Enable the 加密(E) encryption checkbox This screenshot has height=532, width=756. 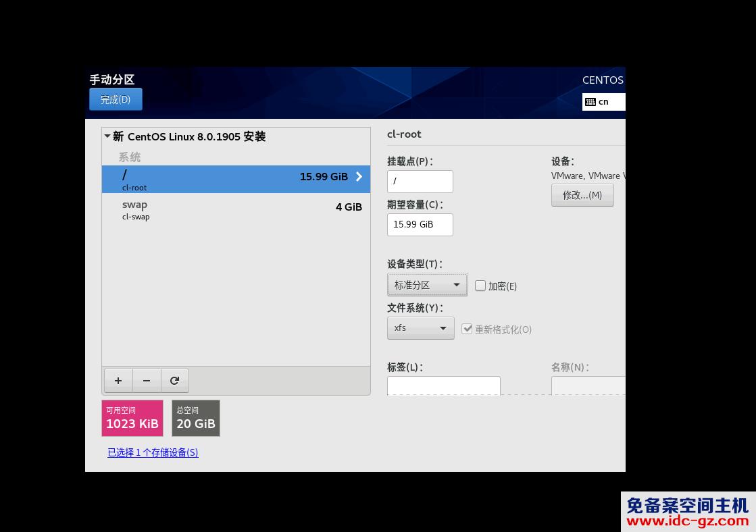[480, 286]
